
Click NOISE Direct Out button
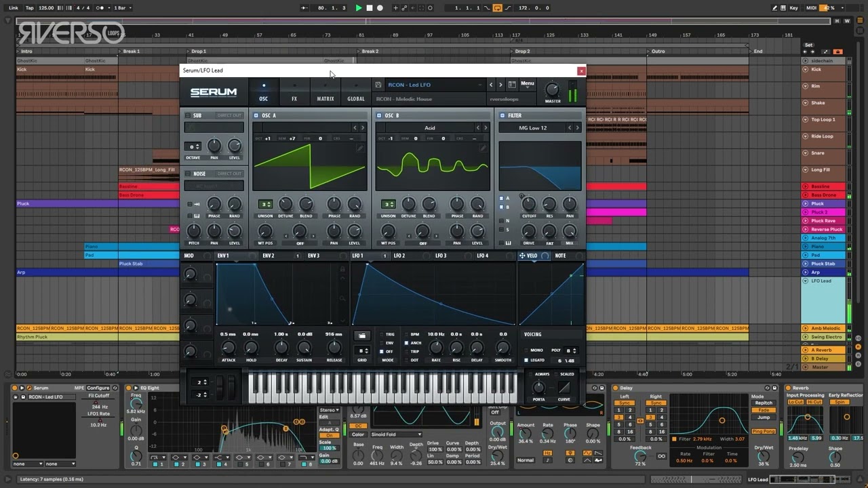pyautogui.click(x=229, y=174)
